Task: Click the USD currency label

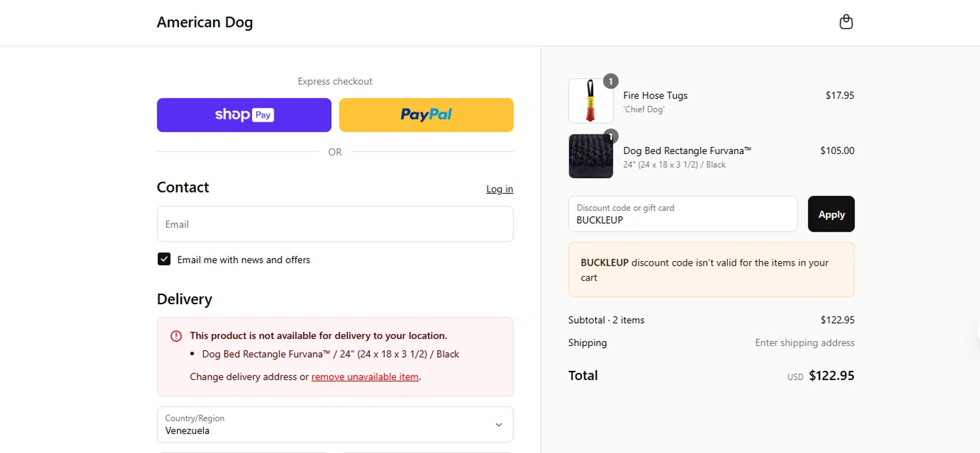Action: [795, 377]
